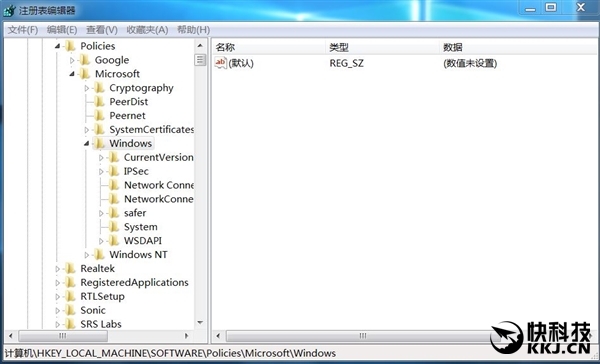This screenshot has height=364, width=600.
Task: Maximize the Registry Editor window
Action: (x=551, y=7)
